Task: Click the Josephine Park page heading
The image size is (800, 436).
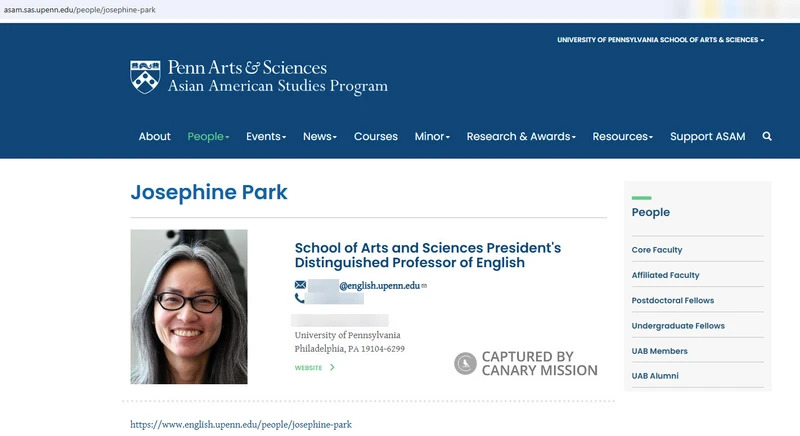Action: [x=209, y=192]
